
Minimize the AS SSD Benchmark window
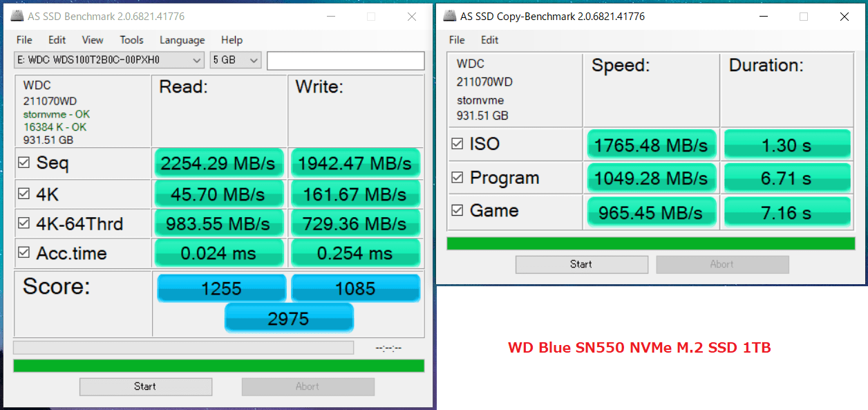click(x=330, y=17)
